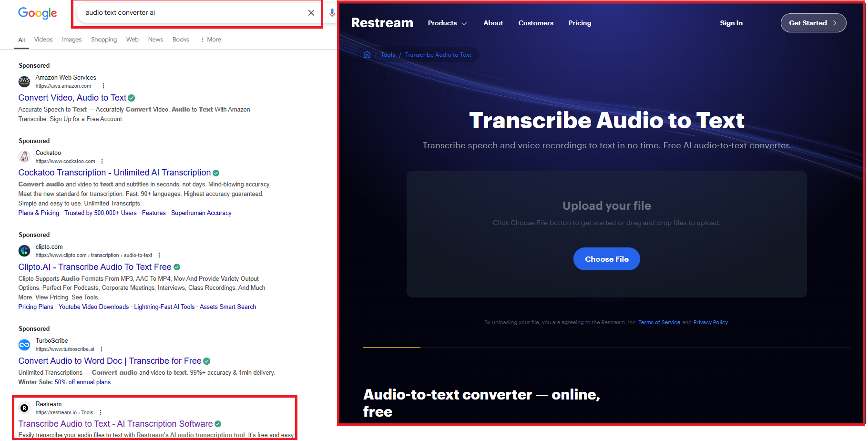Open the Pricing page on Restream
Image resolution: width=868 pixels, height=441 pixels.
[580, 23]
